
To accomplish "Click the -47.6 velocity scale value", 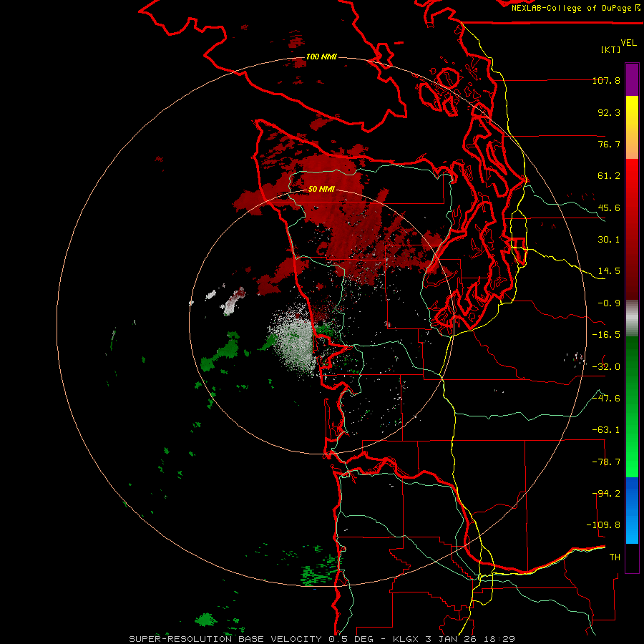I will pyautogui.click(x=606, y=399).
